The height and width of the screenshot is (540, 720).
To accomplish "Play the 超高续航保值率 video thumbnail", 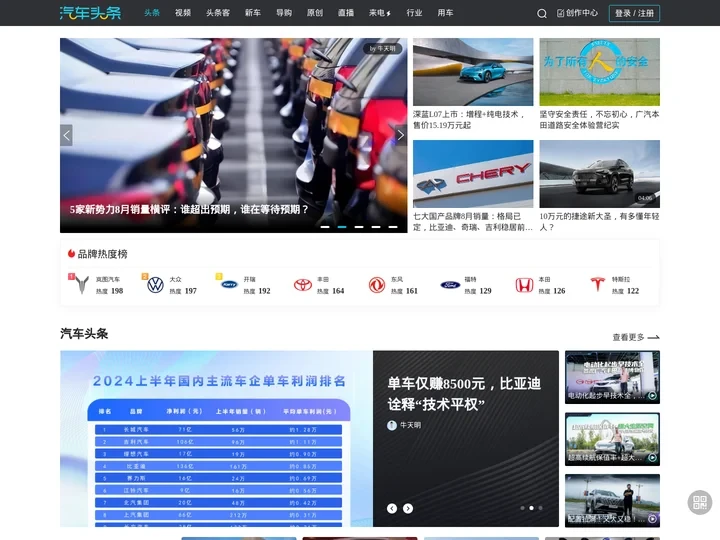I will click(x=612, y=439).
